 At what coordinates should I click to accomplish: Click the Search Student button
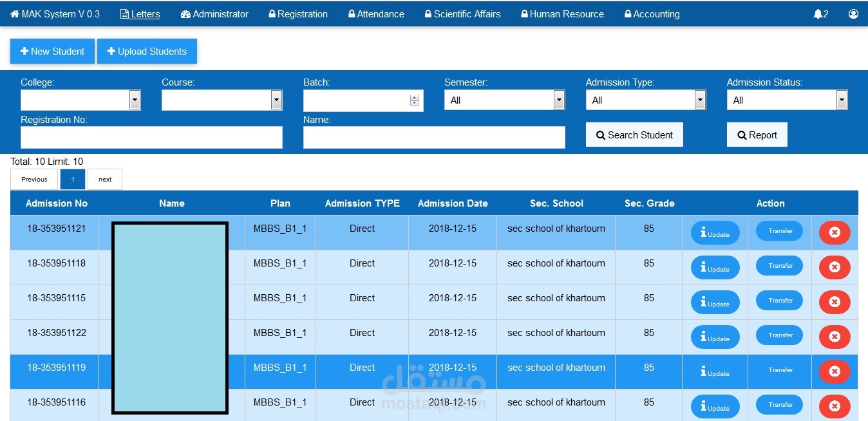pos(634,135)
